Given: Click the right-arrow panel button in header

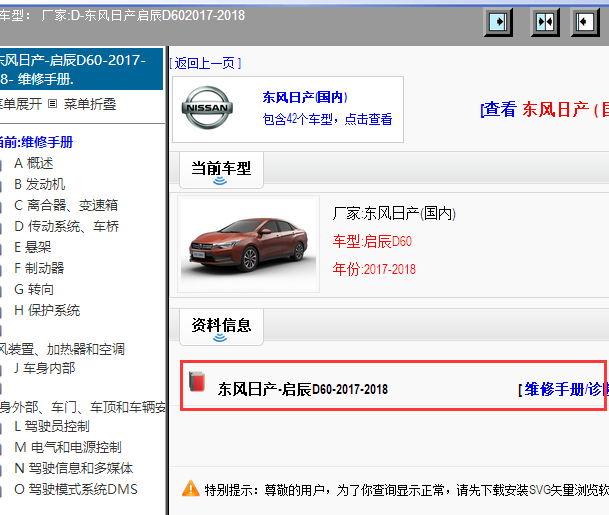Looking at the screenshot, I should tap(498, 22).
